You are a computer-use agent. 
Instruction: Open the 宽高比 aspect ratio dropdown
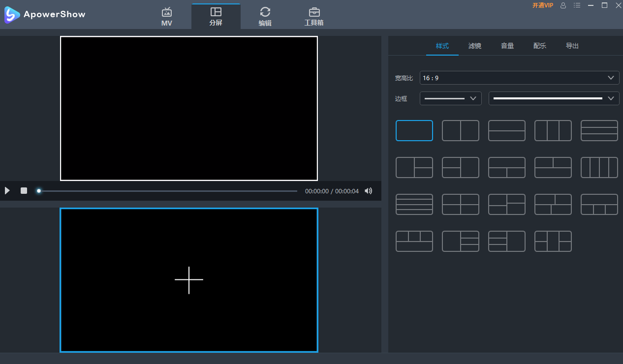pyautogui.click(x=519, y=78)
